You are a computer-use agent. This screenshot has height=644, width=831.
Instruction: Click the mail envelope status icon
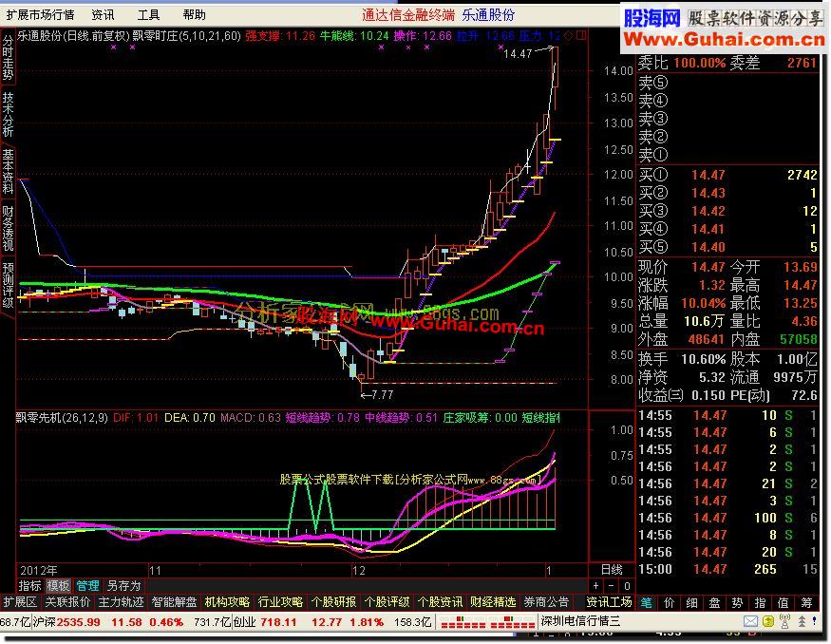click(750, 621)
